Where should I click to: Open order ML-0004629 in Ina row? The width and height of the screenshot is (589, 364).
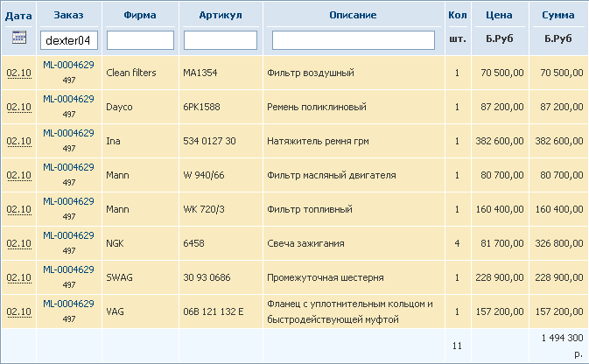coord(68,133)
